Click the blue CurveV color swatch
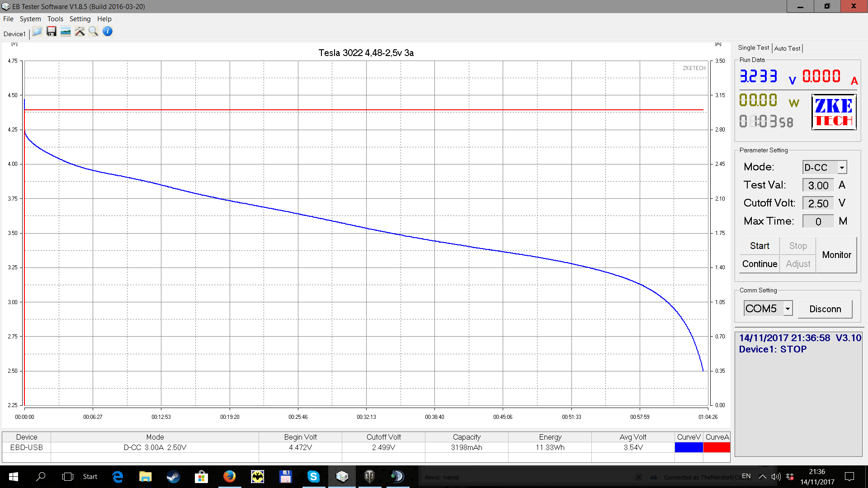Screen dimensions: 868x488 [689, 447]
